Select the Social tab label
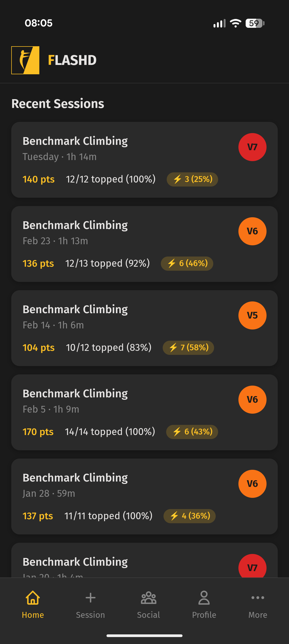The image size is (289, 644). pos(149,615)
